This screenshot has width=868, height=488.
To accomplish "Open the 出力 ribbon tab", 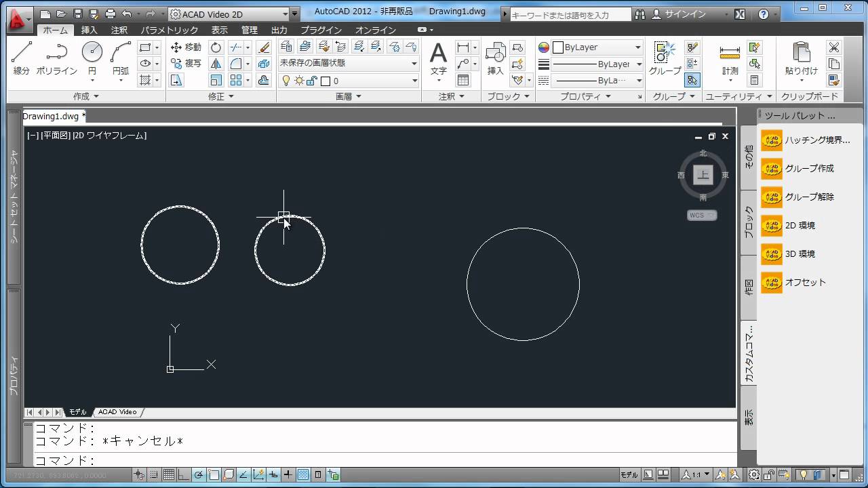I will 279,30.
